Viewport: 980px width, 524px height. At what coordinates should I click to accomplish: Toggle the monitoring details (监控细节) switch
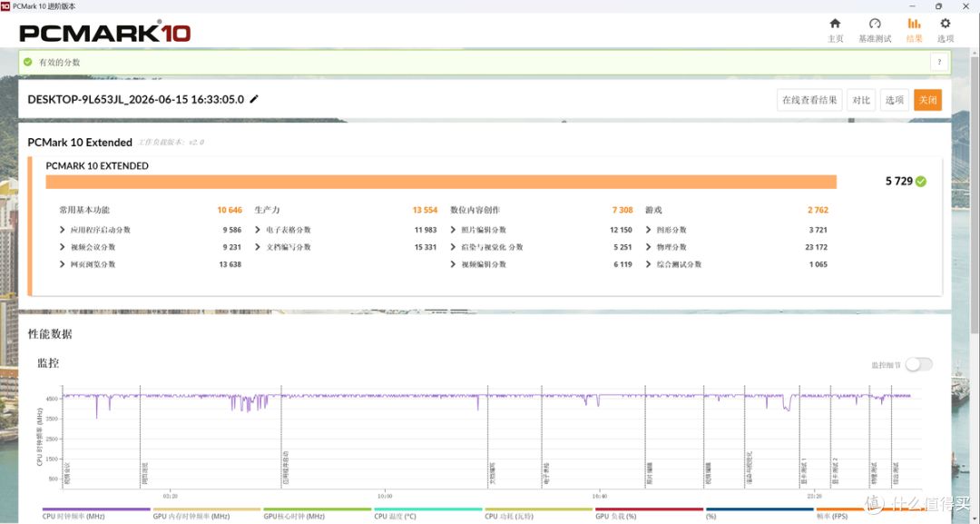point(918,364)
